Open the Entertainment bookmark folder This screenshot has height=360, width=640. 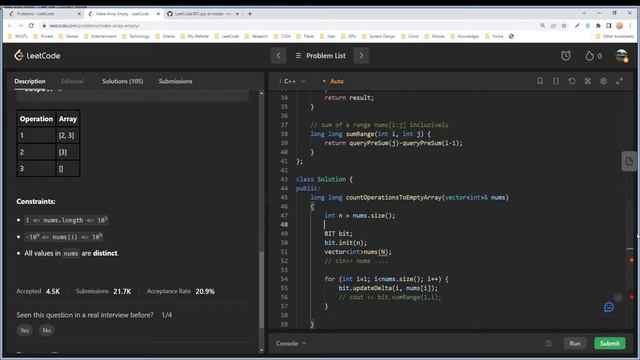(100, 36)
